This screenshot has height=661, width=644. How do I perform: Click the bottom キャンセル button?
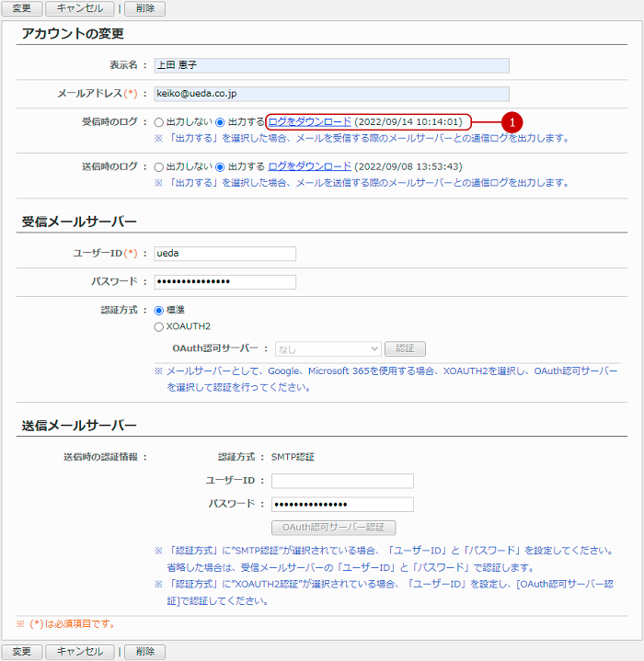(80, 652)
